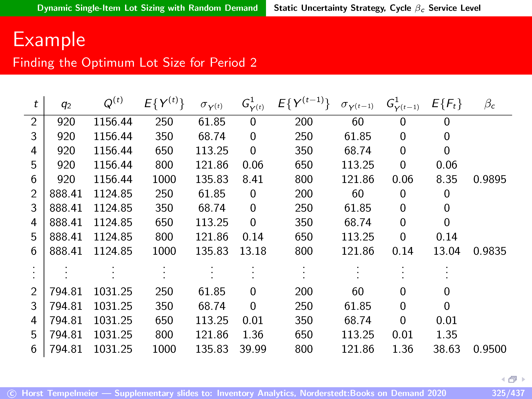Click the G value 39.99
The width and height of the screenshot is (532, 399).
tap(253, 349)
